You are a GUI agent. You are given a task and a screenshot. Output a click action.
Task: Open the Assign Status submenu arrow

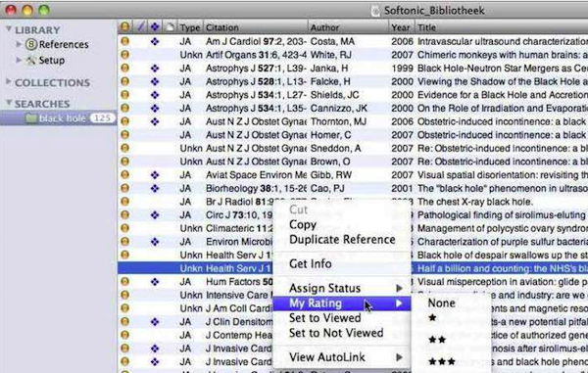(x=400, y=288)
